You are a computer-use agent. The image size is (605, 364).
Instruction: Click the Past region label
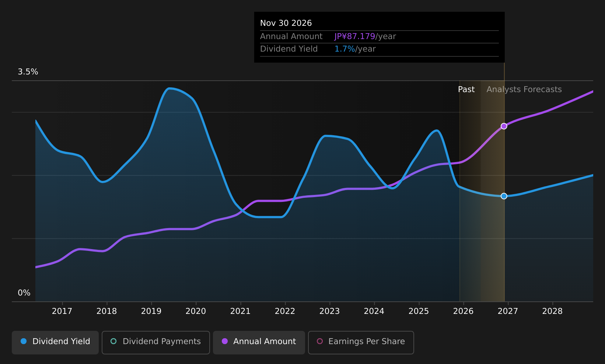tap(466, 90)
